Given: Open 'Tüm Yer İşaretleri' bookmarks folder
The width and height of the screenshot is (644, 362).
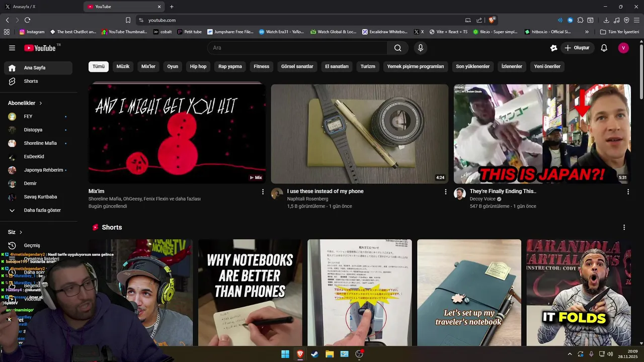Looking at the screenshot, I should [619, 32].
